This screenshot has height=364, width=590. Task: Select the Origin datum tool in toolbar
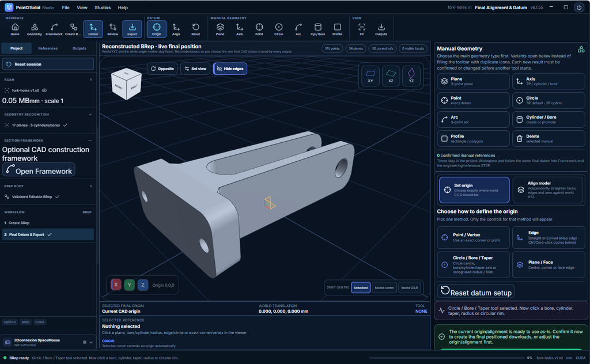pos(157,29)
